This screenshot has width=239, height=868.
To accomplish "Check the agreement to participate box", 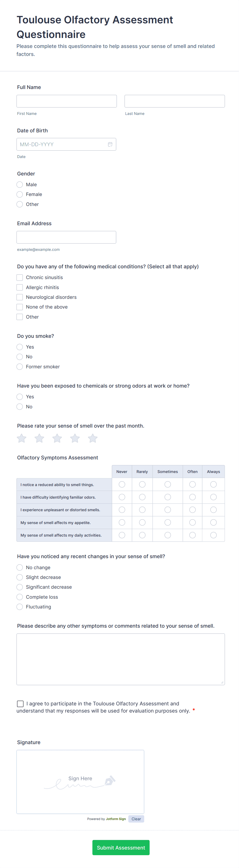I will coord(20,704).
